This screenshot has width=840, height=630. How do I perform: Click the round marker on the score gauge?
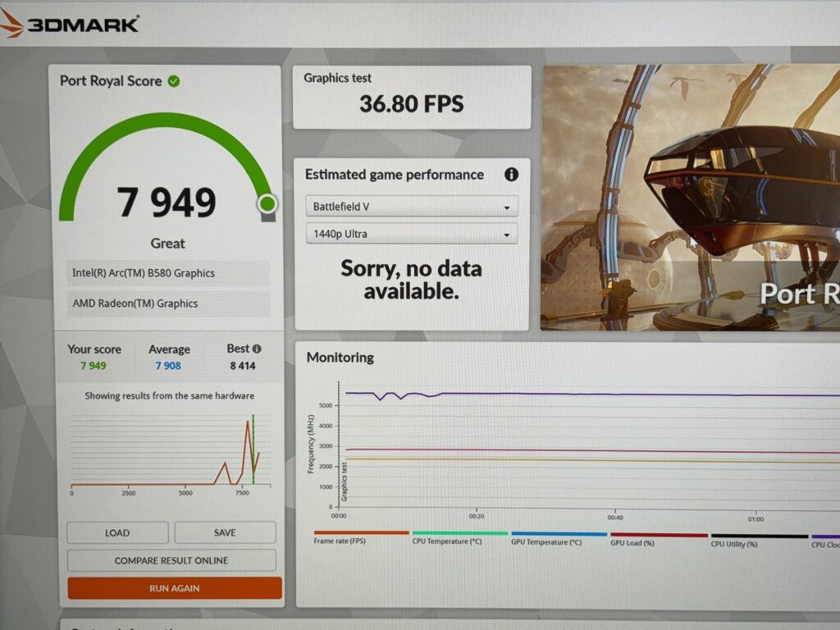pyautogui.click(x=267, y=203)
